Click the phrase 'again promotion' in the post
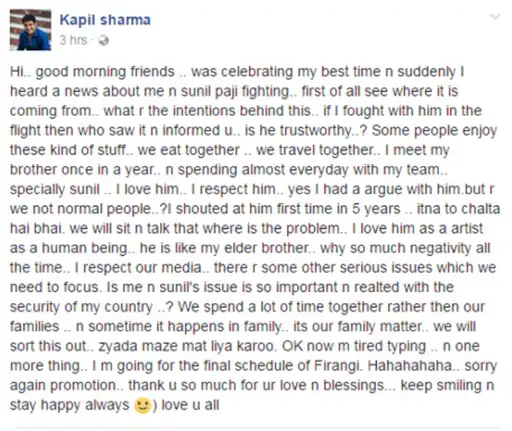The width and height of the screenshot is (512, 431). pos(63,386)
